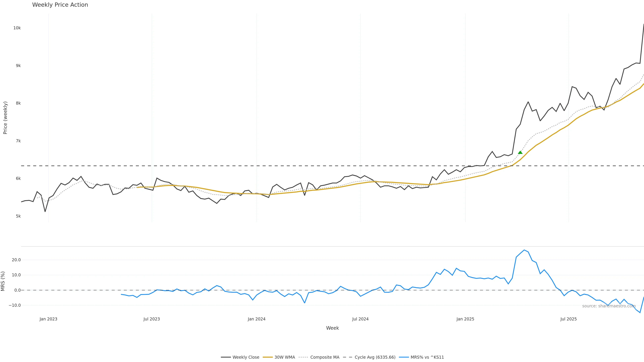Click the blue MRS% legend line swatch

[x=404, y=357]
